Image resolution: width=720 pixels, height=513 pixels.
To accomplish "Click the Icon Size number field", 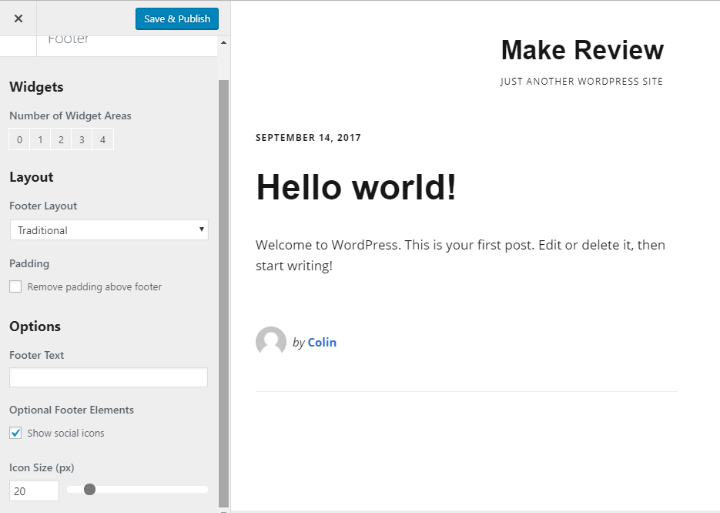I will pyautogui.click(x=34, y=490).
